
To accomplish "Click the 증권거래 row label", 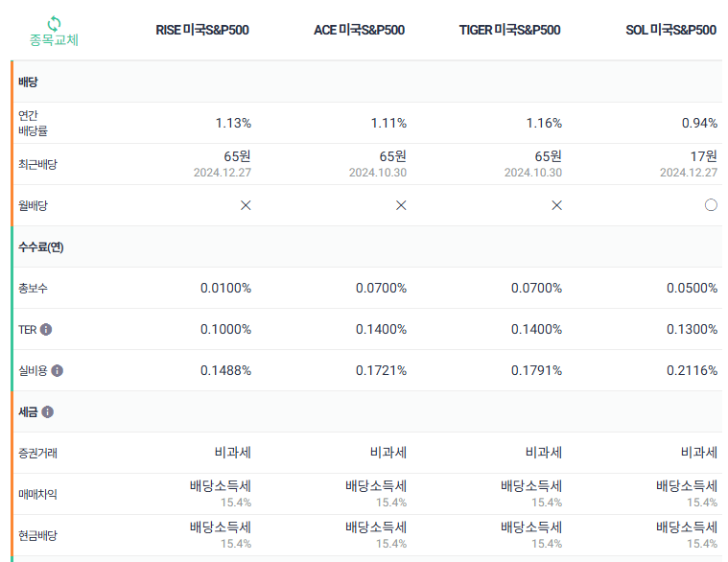I will click(x=37, y=453).
